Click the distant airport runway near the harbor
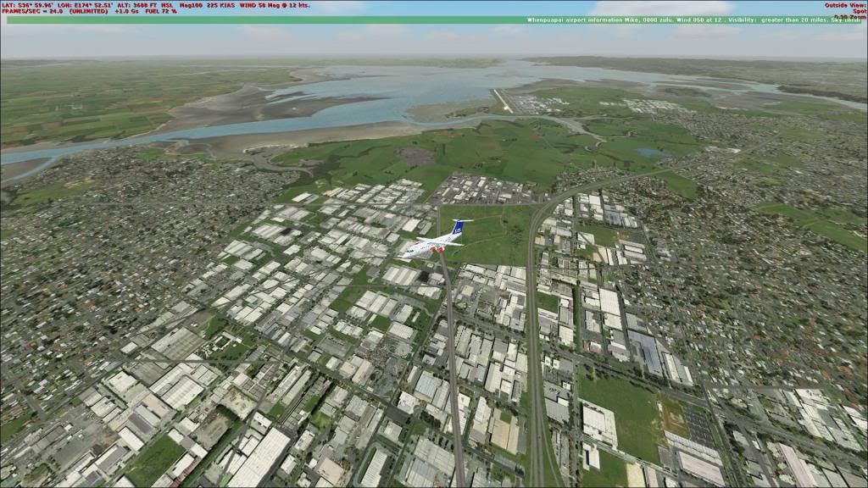 (504, 101)
